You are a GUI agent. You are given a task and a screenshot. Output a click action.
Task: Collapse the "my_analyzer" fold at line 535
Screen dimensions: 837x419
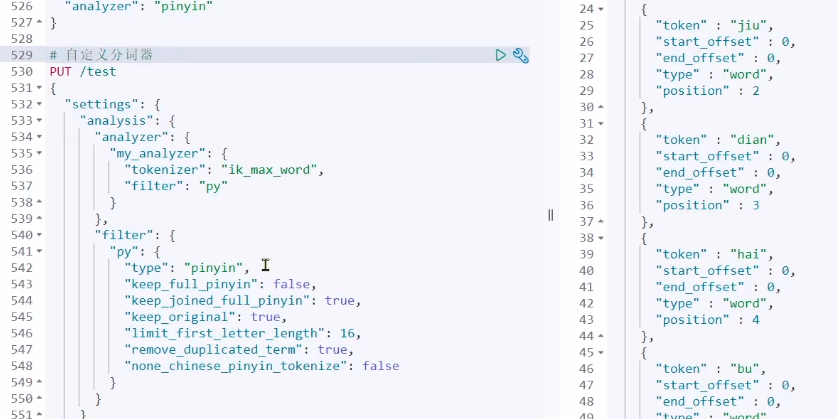point(40,153)
